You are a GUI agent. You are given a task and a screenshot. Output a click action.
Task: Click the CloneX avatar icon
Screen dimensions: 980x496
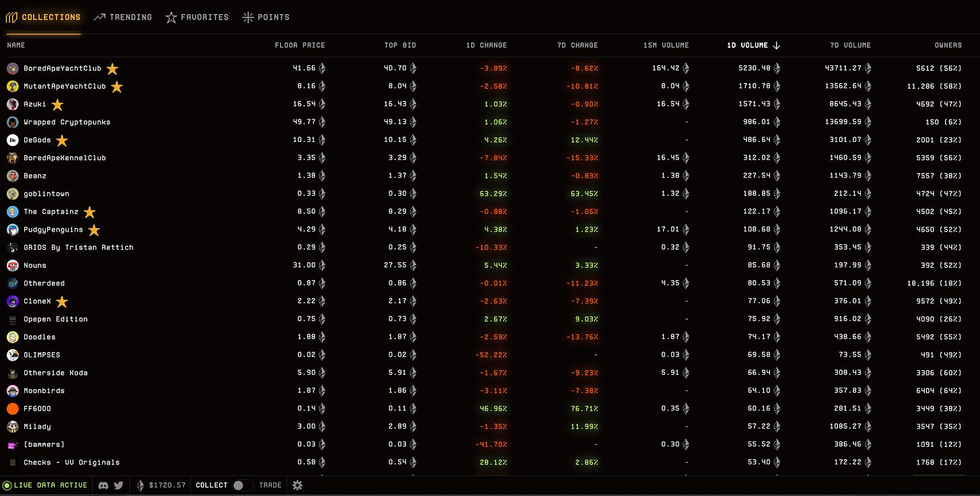click(13, 302)
